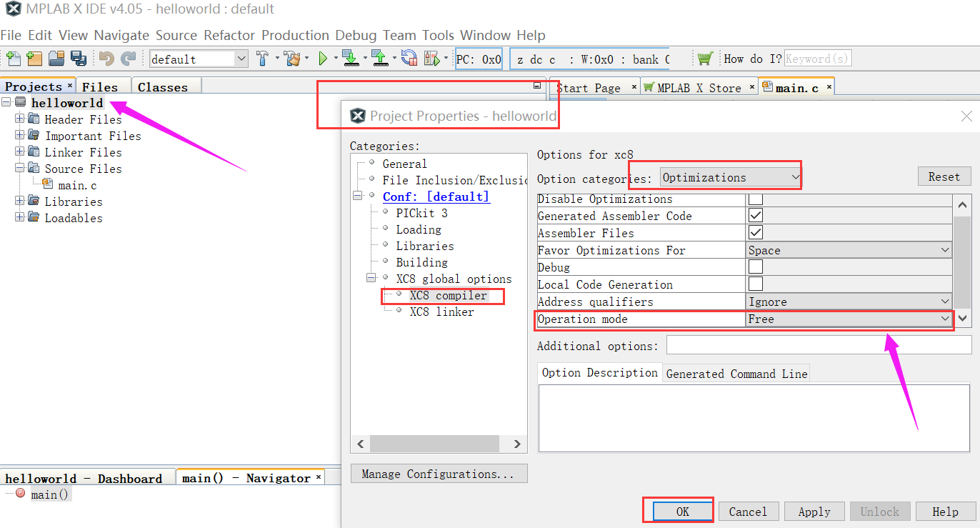Open the Production menu
This screenshot has height=528, width=980.
tap(295, 35)
